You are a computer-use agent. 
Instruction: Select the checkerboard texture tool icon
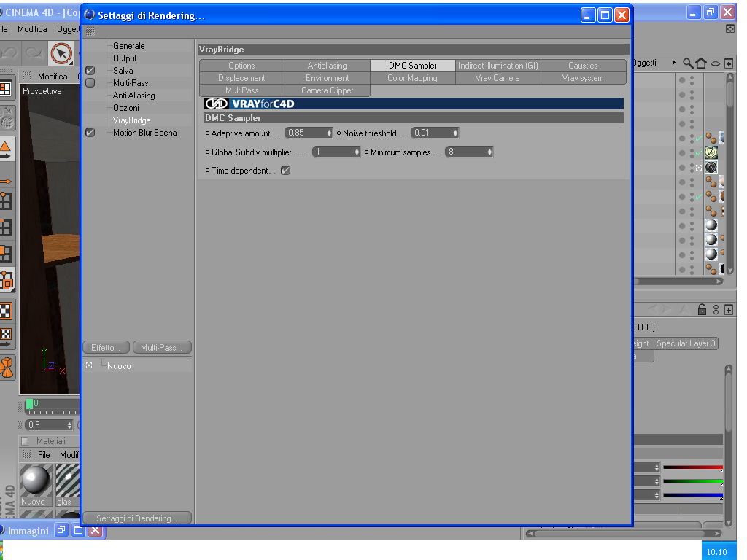6,311
